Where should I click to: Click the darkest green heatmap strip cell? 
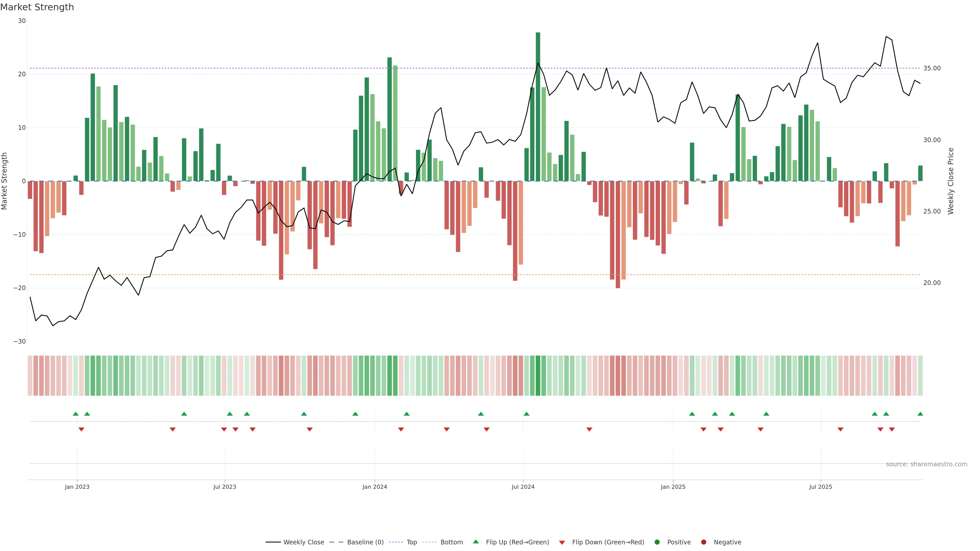click(537, 376)
